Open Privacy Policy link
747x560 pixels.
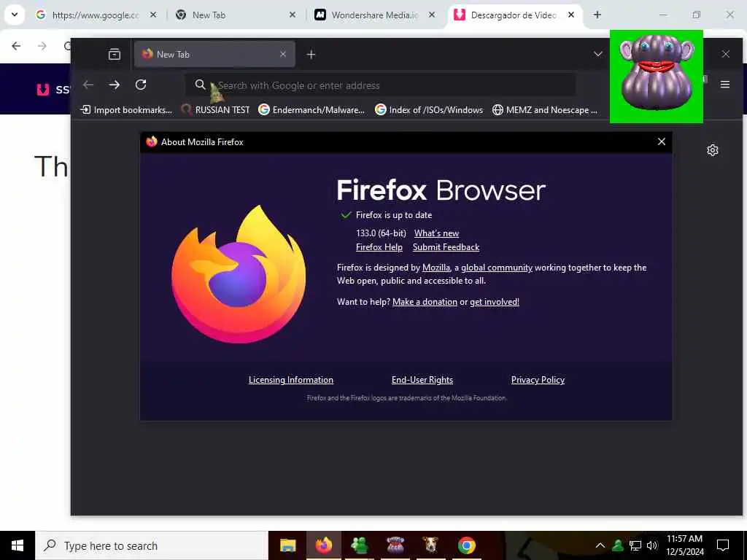538,380
